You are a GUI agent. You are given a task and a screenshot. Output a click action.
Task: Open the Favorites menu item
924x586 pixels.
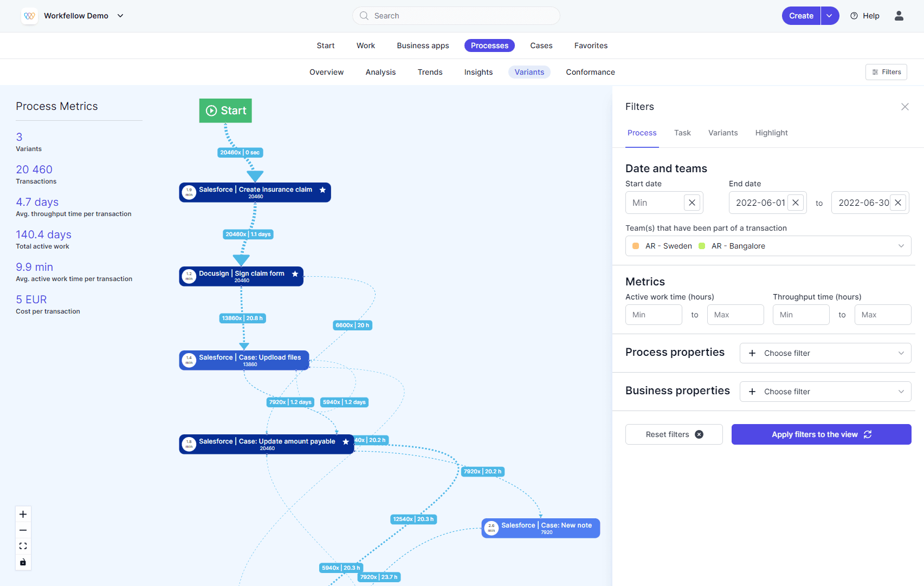[x=591, y=45]
